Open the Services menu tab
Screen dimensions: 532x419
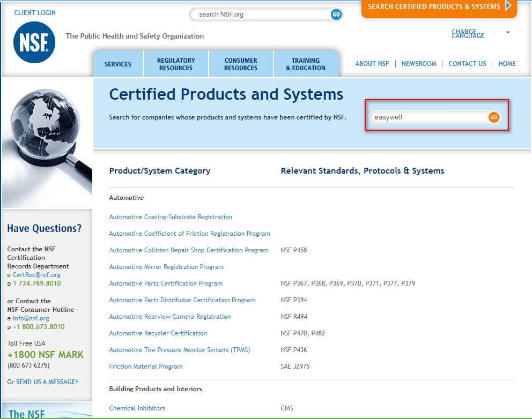click(118, 64)
